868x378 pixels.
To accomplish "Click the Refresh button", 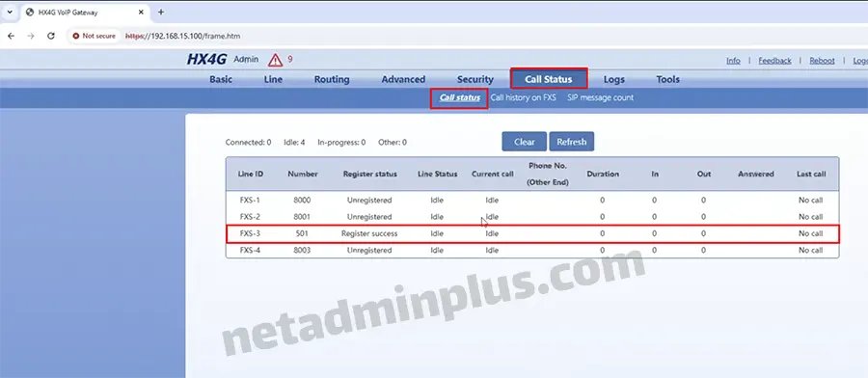I will [x=571, y=142].
